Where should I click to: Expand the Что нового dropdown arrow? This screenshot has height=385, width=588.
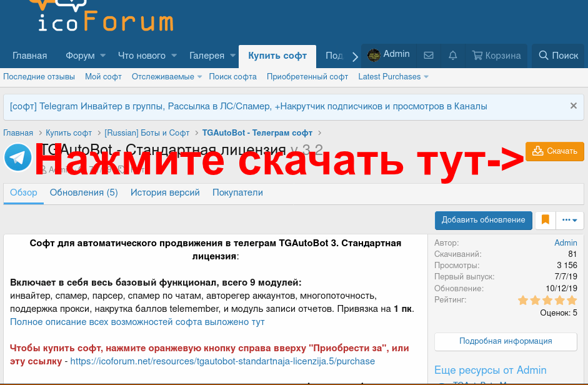pyautogui.click(x=174, y=56)
